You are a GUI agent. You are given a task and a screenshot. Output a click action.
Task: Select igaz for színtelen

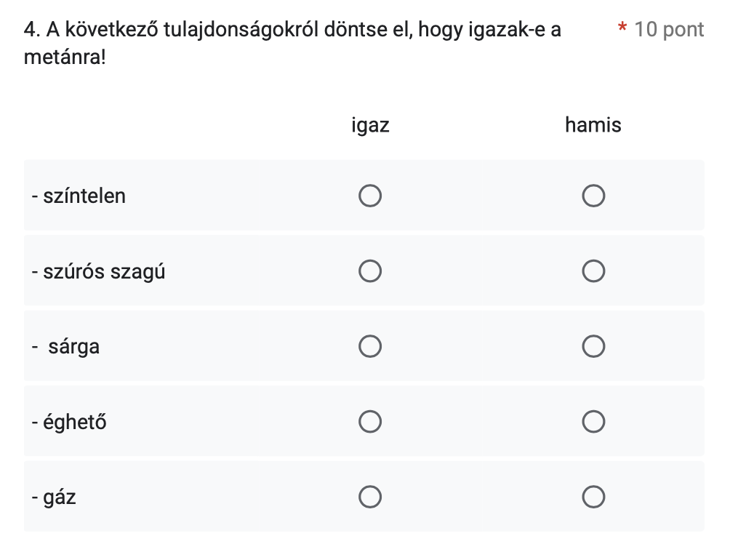(x=370, y=196)
